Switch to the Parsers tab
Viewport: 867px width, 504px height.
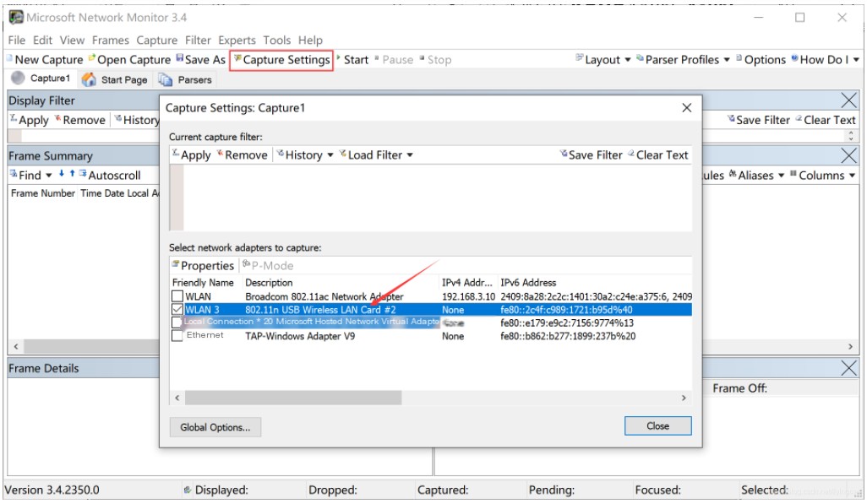(185, 79)
